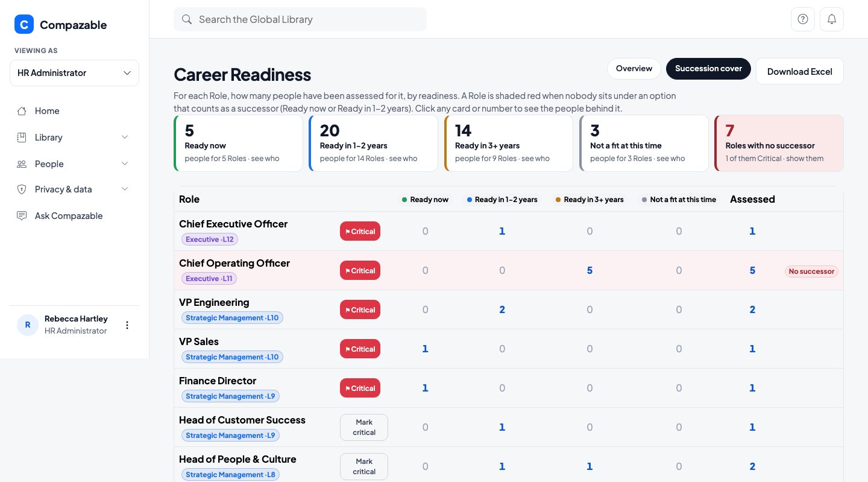Open the HR Administrator viewing-as dropdown

pos(74,73)
